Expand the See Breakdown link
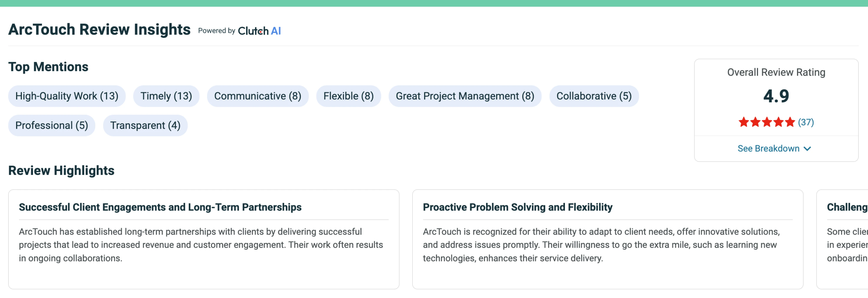The height and width of the screenshot is (298, 868). [774, 149]
